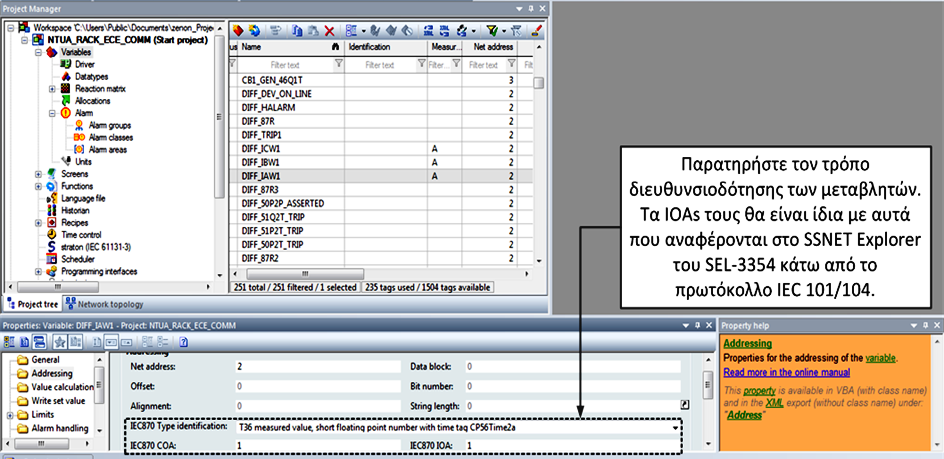Click the 'variable' link in Property help

pos(880,358)
